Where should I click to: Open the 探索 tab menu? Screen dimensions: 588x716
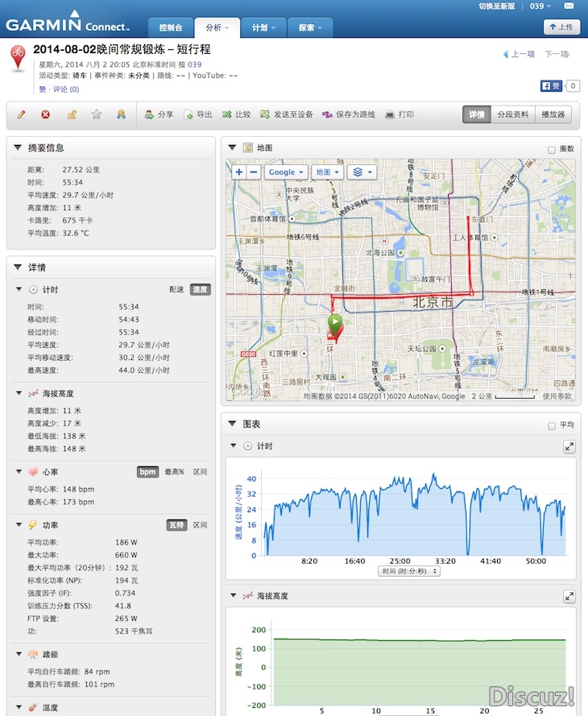tap(310, 28)
